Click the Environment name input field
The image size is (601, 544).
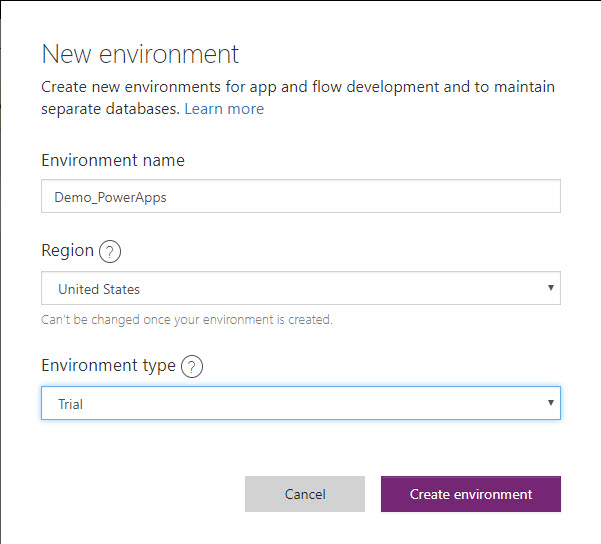(x=300, y=197)
